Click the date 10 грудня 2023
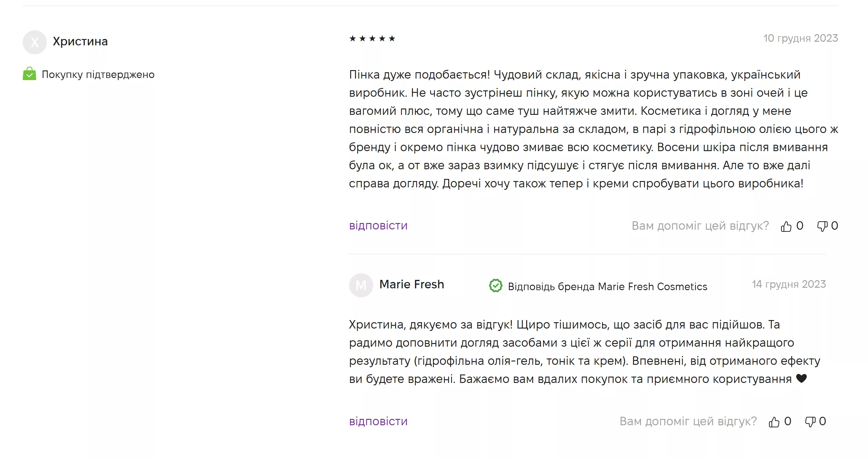 point(800,38)
